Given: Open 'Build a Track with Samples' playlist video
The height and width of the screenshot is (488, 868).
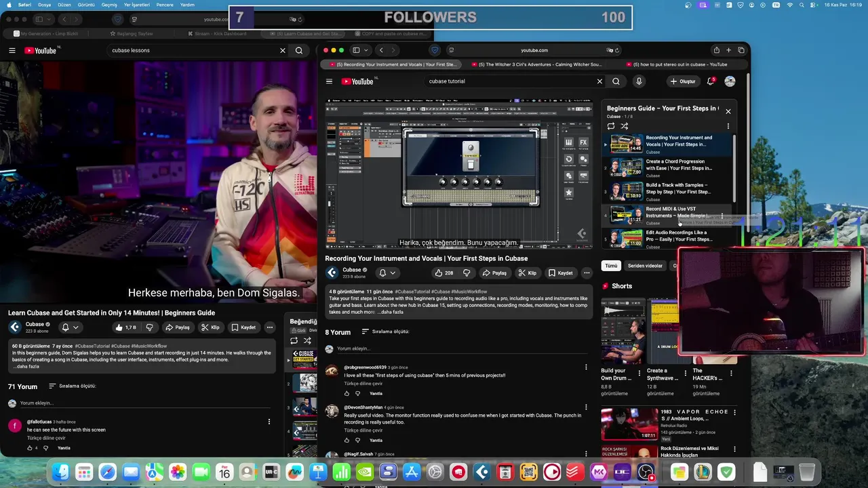Looking at the screenshot, I should point(668,191).
